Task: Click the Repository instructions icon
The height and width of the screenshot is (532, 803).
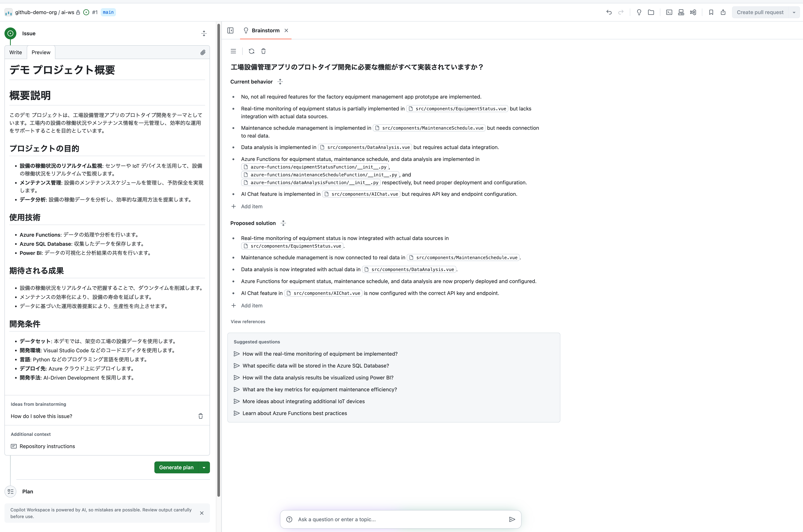Action: pos(14,446)
